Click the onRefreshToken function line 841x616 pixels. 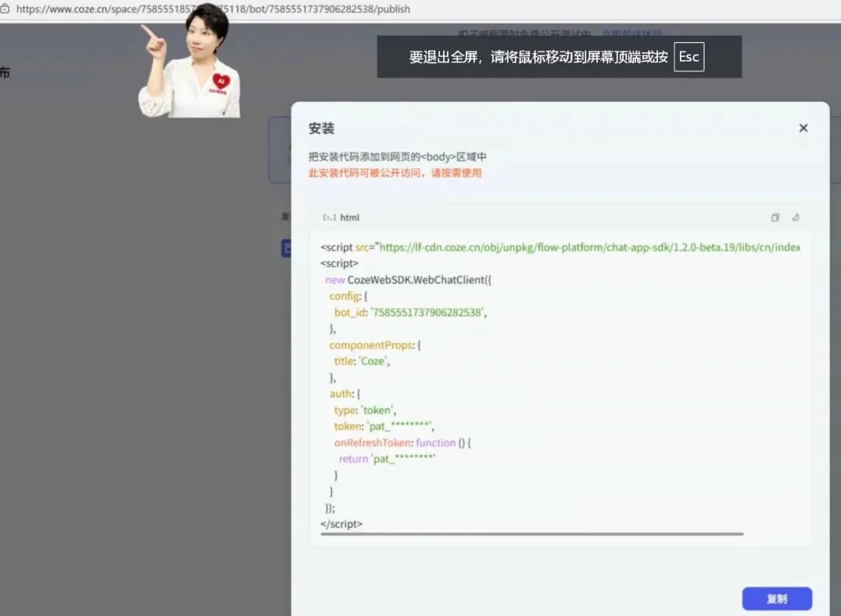coord(403,442)
